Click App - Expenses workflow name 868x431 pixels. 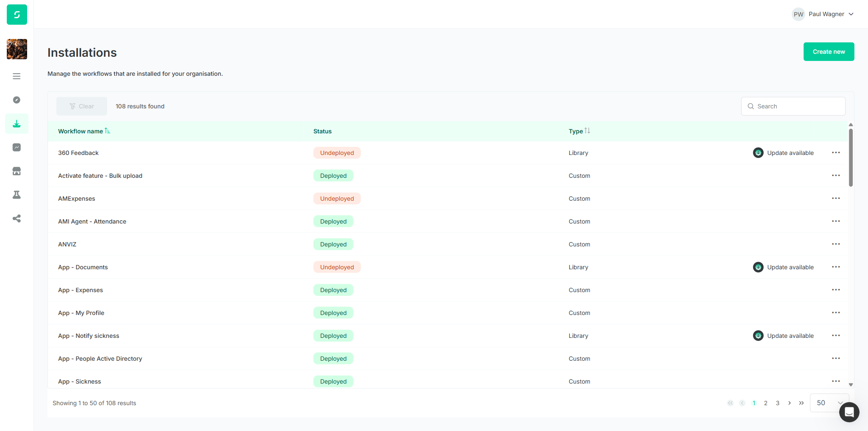[81, 290]
